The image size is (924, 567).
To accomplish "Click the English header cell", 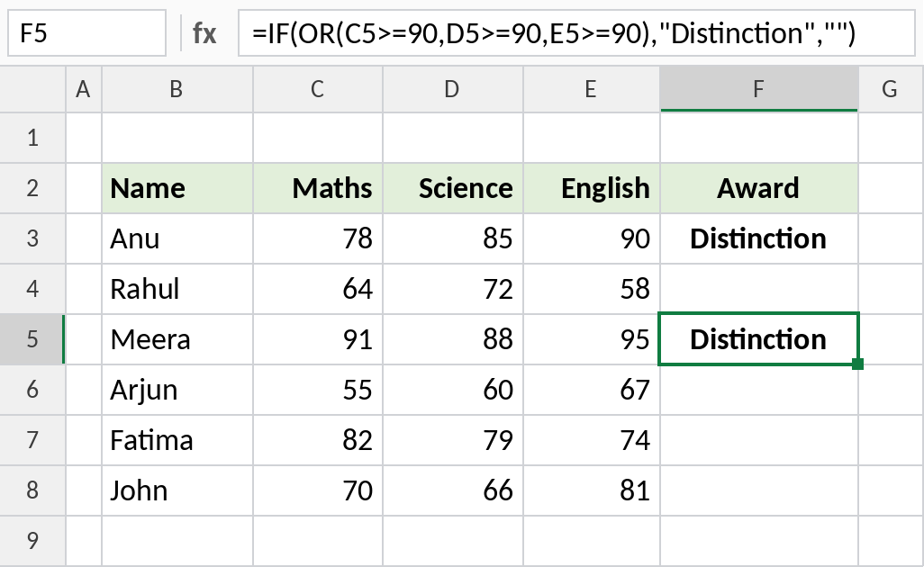I will (x=592, y=188).
